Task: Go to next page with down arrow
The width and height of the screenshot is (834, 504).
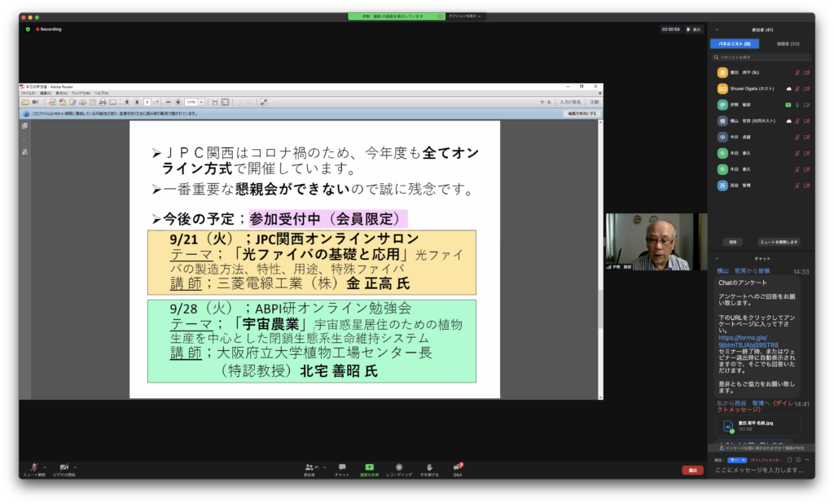Action: click(137, 102)
